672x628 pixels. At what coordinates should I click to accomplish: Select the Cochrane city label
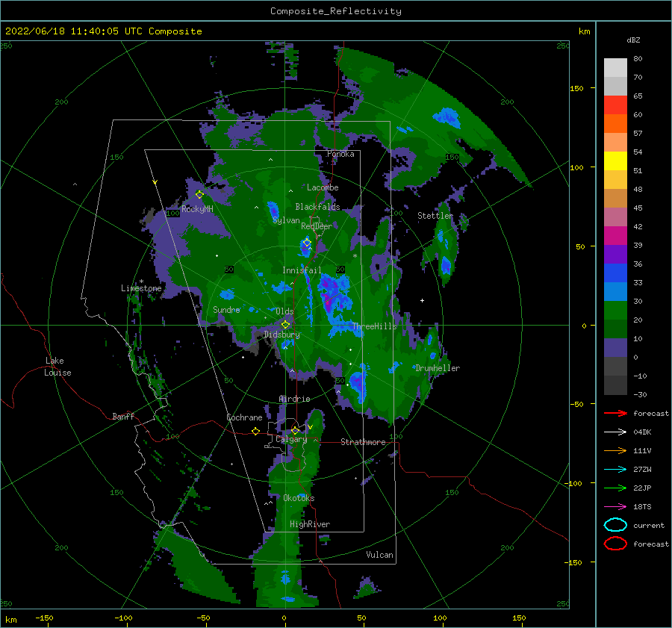point(244,417)
